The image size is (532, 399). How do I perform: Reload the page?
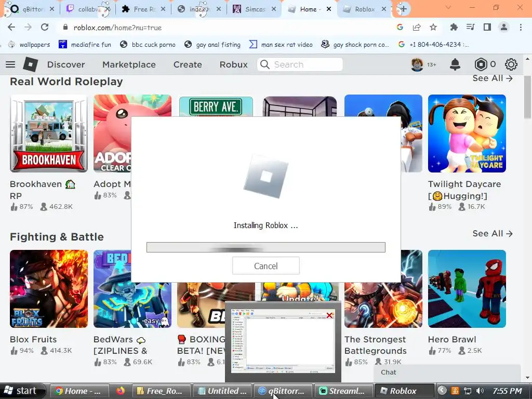pos(45,28)
